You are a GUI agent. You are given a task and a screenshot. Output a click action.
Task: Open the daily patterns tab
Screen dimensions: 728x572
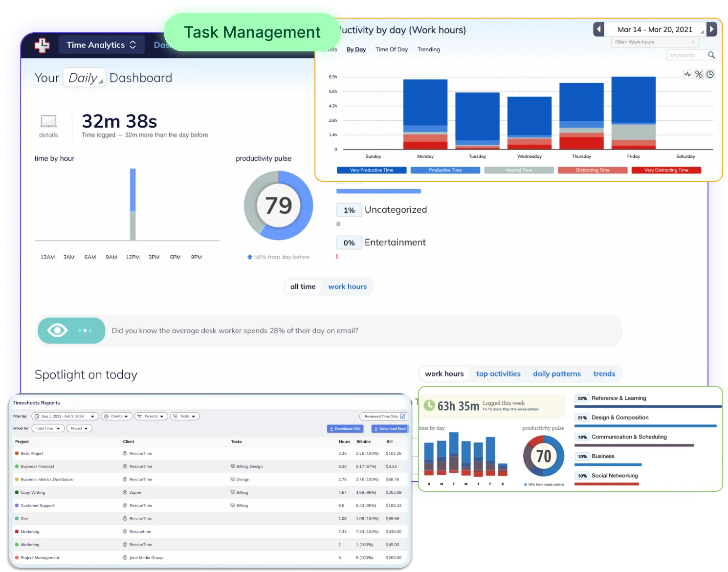[557, 374]
